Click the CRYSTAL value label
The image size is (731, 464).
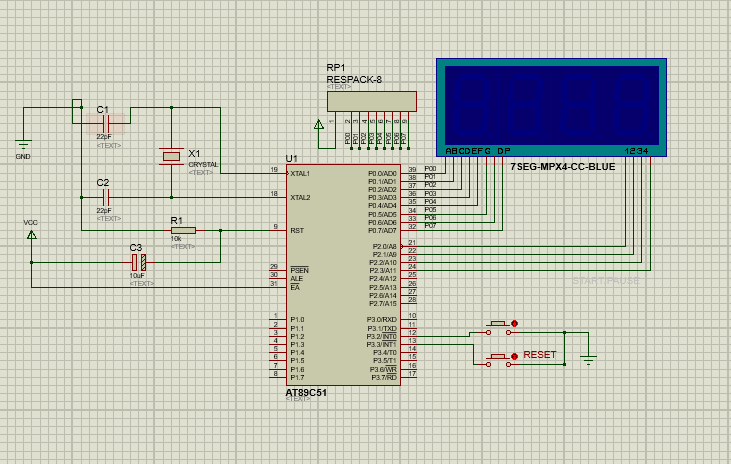203,165
